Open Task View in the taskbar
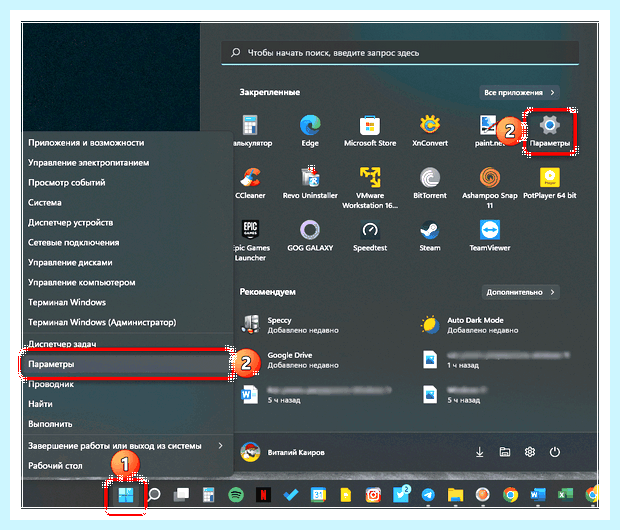Screen dimensions: 620x530 tap(181, 494)
